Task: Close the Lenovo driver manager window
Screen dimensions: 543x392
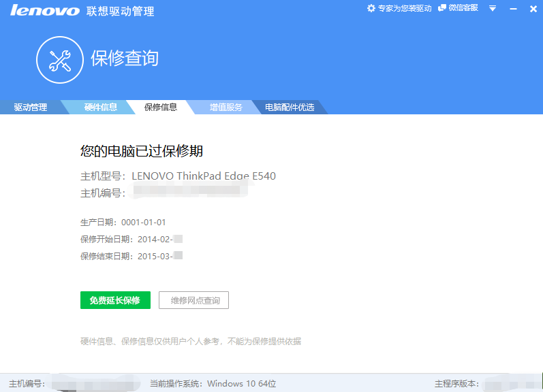Action: point(533,9)
